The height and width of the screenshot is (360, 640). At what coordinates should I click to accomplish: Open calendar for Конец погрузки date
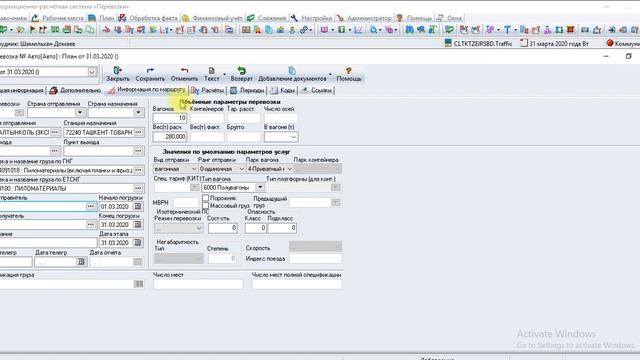pyautogui.click(x=138, y=224)
